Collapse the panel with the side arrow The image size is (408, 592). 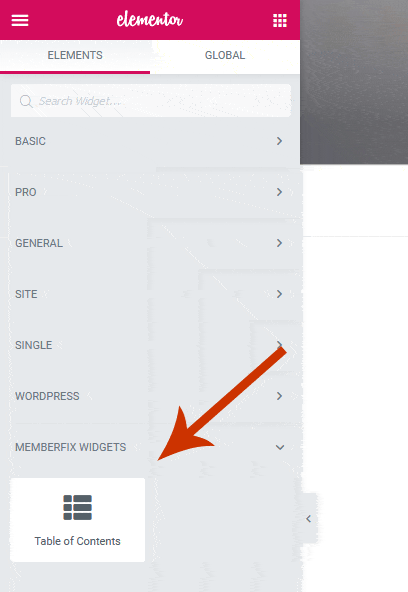[x=308, y=519]
